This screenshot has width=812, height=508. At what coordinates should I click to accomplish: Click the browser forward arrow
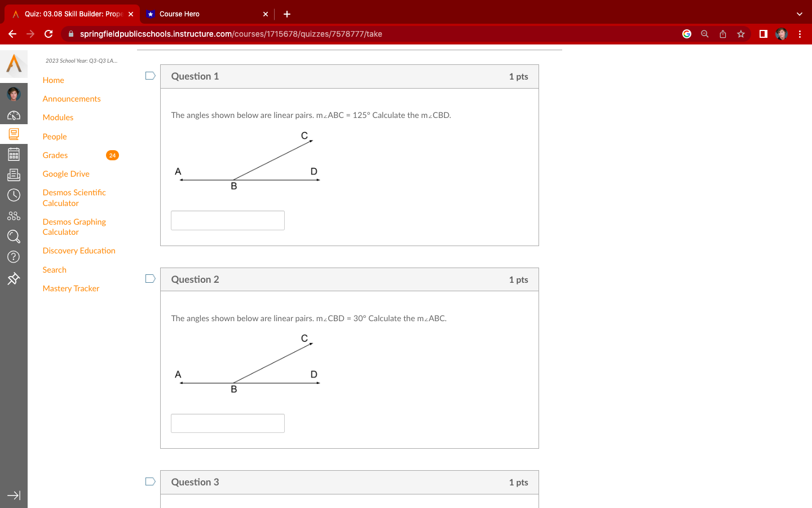pos(30,34)
